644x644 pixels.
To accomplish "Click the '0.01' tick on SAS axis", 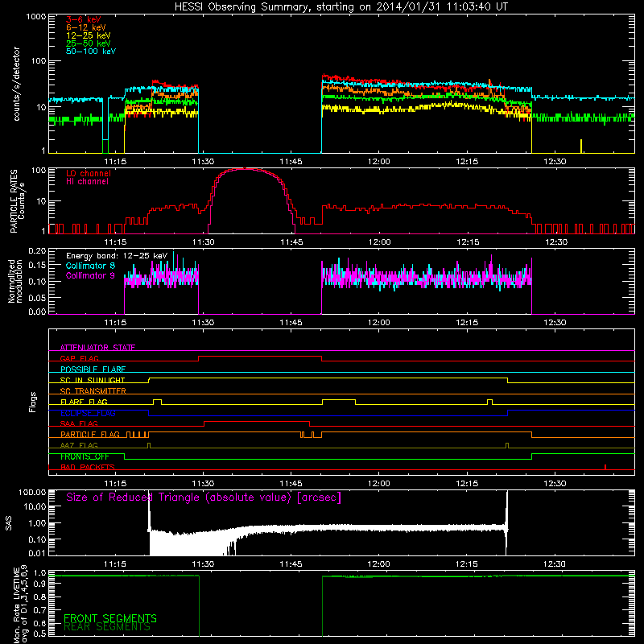I will click(37, 553).
